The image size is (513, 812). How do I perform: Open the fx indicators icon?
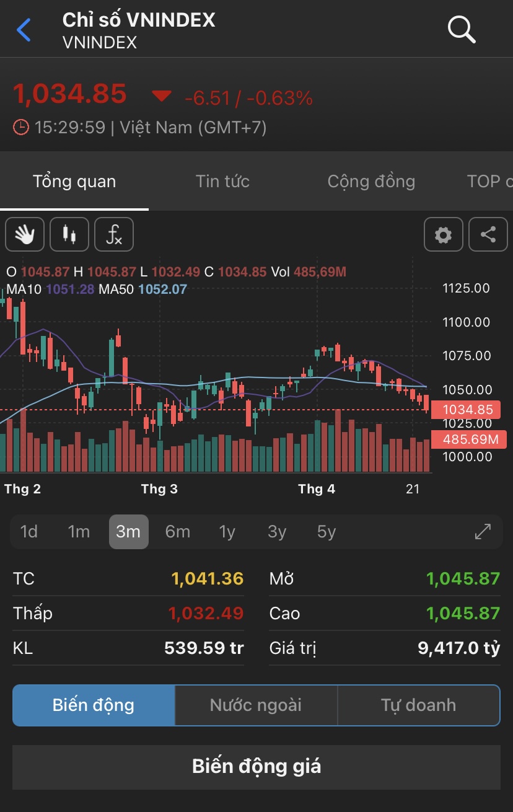tap(114, 235)
